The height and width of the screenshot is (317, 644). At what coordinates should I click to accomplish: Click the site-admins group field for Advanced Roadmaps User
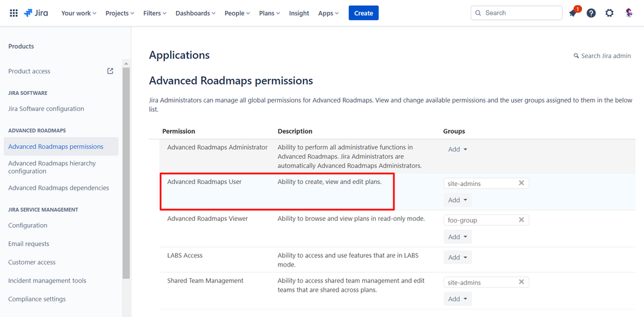[486, 183]
